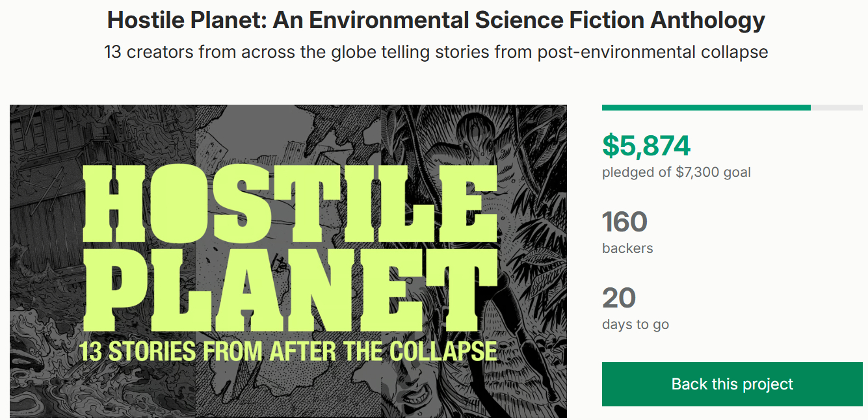Image resolution: width=868 pixels, height=420 pixels.
Task: Click the $5,874 pledged amount
Action: (646, 146)
